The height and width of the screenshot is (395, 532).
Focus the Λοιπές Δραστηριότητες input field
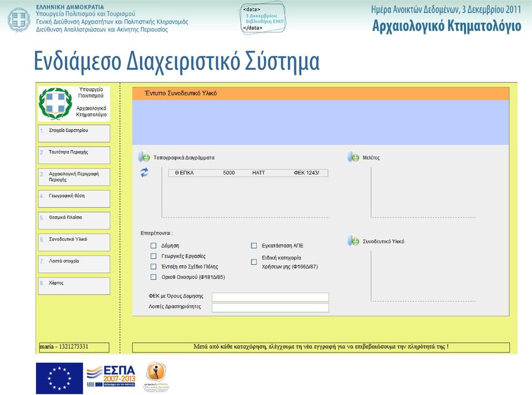pyautogui.click(x=270, y=308)
